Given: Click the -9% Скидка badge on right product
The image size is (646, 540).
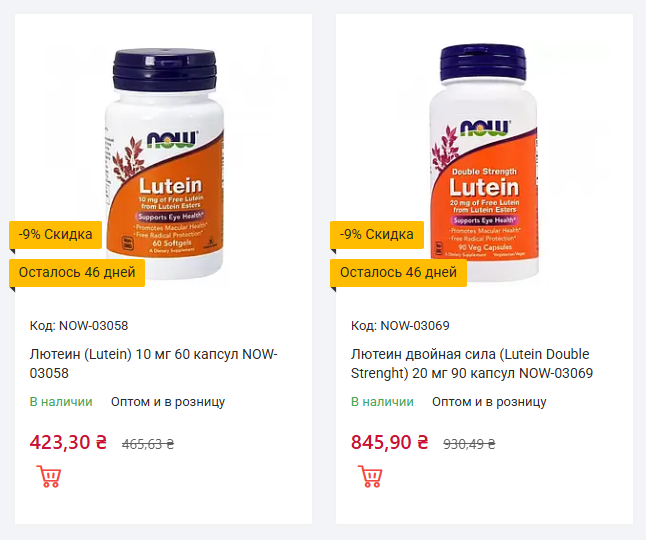Looking at the screenshot, I should point(377,235).
